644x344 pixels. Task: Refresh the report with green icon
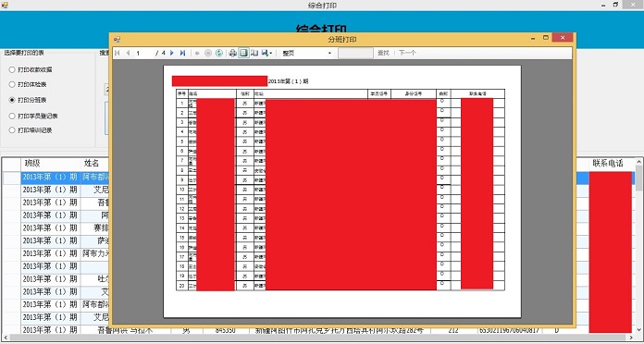pyautogui.click(x=219, y=53)
